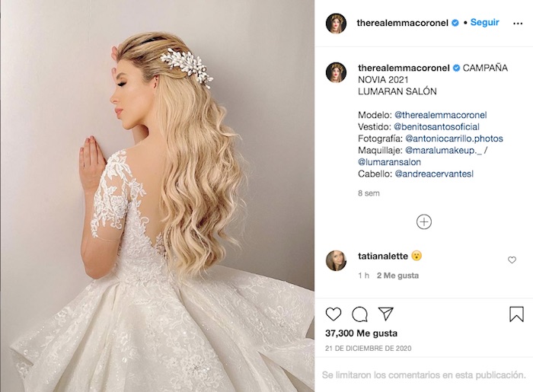This screenshot has height=392, width=533.
Task: Save the post with the bookmark icon
Action: pos(516,314)
